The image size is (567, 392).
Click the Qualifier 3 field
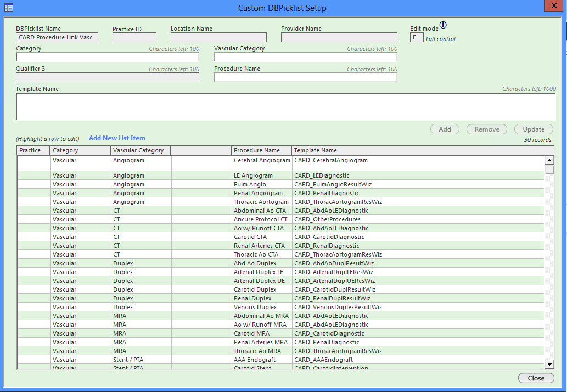coord(108,77)
